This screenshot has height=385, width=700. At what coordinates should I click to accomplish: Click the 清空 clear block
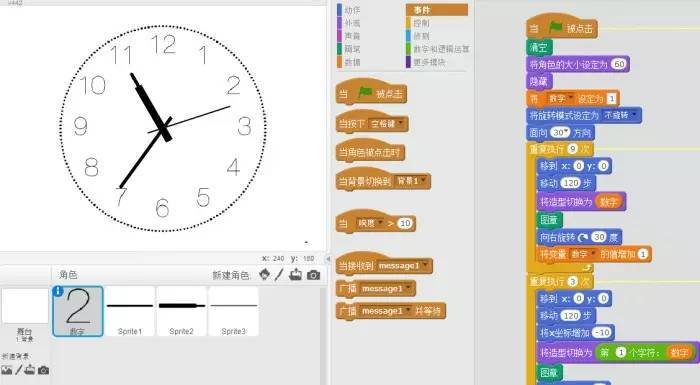click(539, 47)
